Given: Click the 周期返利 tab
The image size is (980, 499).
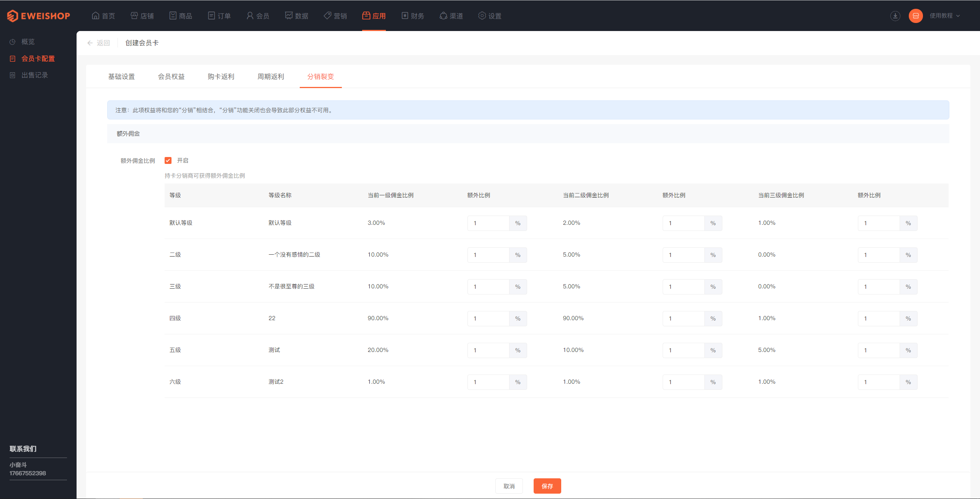Looking at the screenshot, I should [268, 76].
